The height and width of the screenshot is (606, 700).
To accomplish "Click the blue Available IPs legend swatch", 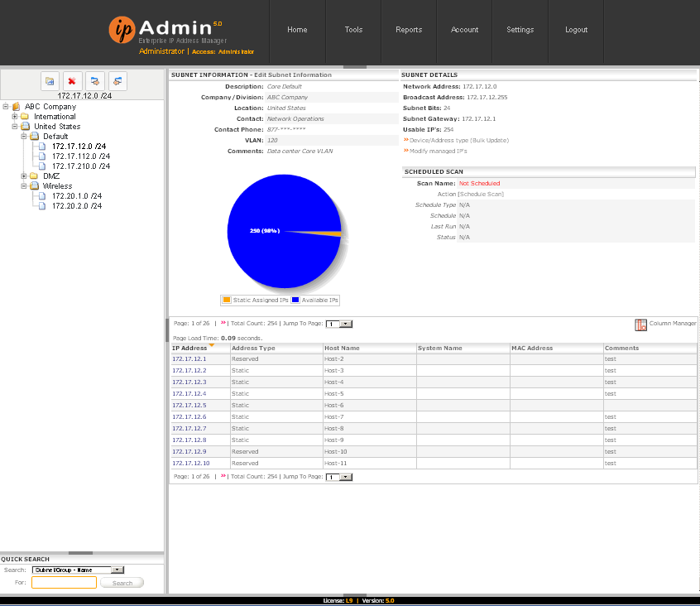I will (x=295, y=300).
